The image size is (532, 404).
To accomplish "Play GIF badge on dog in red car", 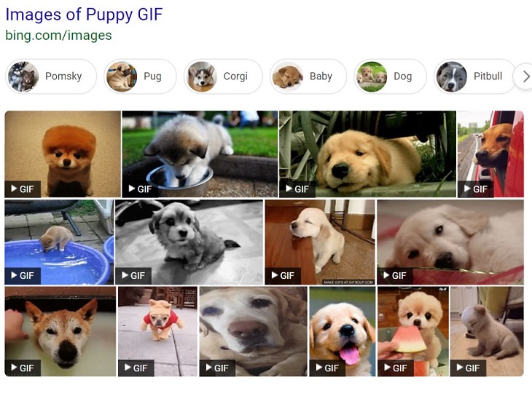I will click(x=476, y=189).
